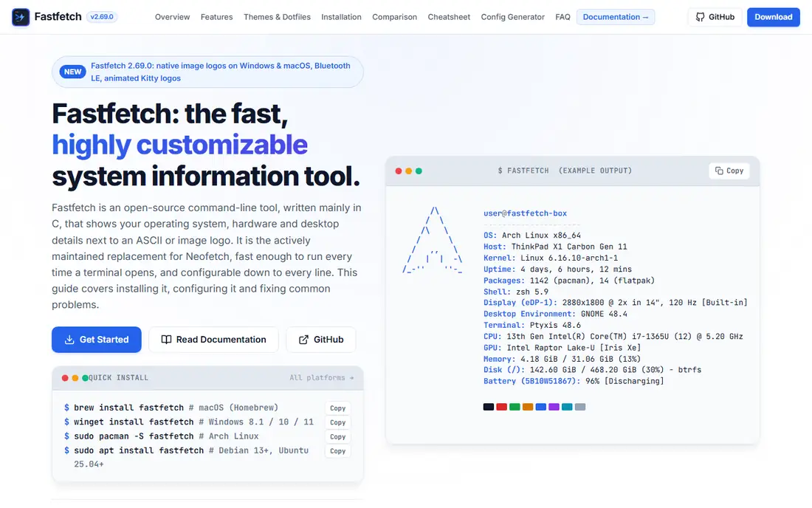Click the purple color block in the palette
812x508 pixels.
pyautogui.click(x=554, y=407)
